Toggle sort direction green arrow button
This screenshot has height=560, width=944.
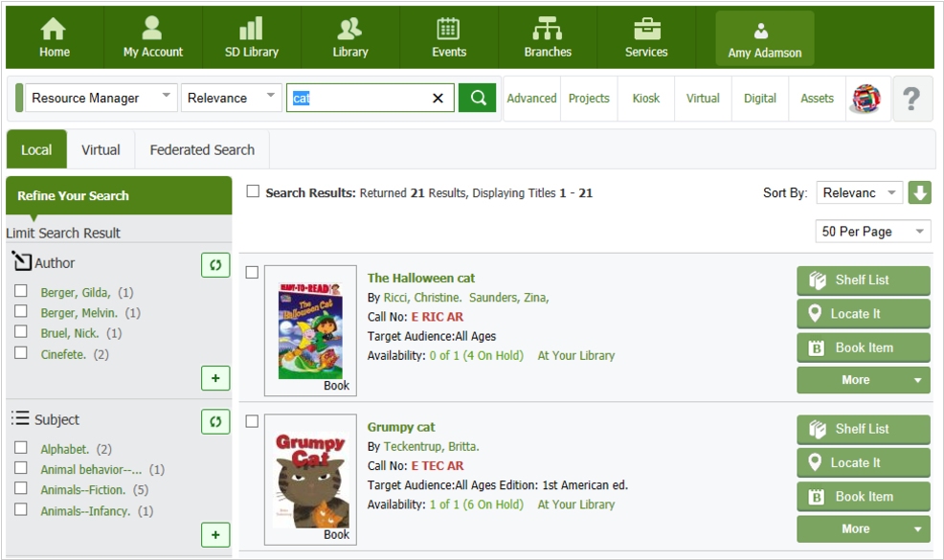(919, 192)
